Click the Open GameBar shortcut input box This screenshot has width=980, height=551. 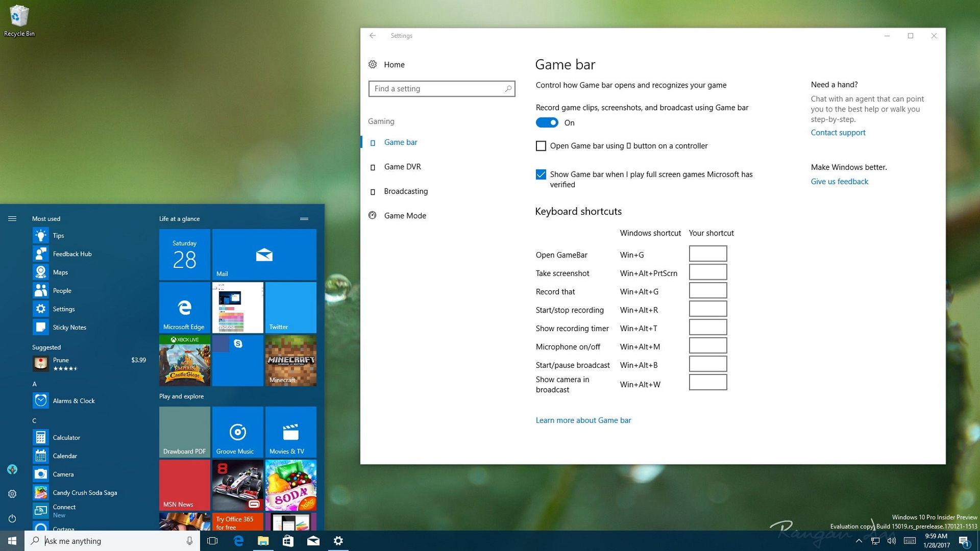(x=707, y=254)
